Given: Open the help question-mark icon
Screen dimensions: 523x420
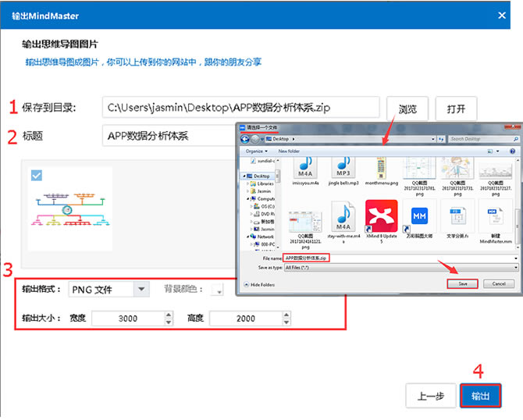Looking at the screenshot, I should (513, 151).
